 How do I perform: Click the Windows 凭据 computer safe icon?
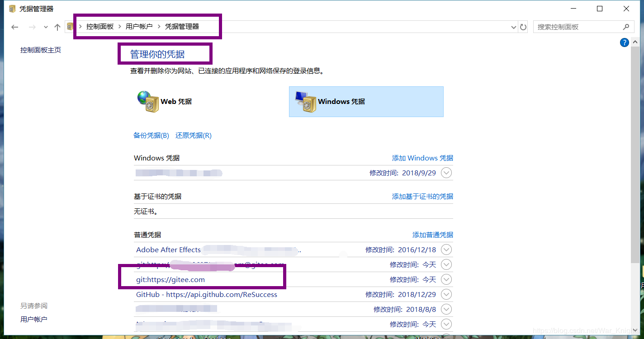pos(305,102)
